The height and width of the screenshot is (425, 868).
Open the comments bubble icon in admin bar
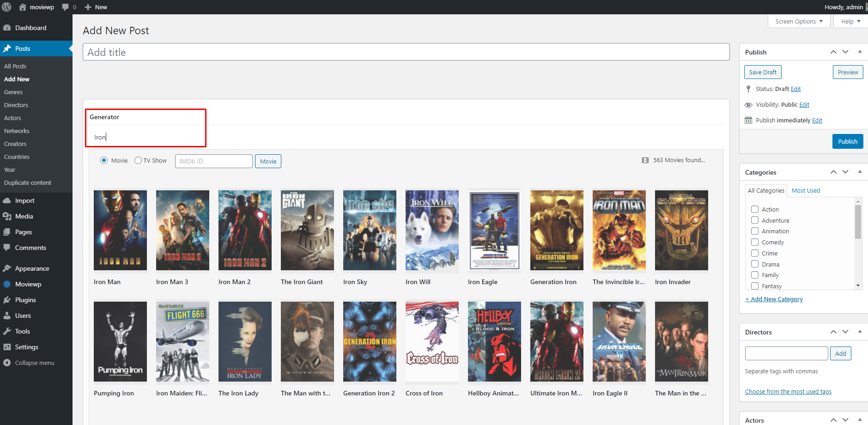coord(66,7)
